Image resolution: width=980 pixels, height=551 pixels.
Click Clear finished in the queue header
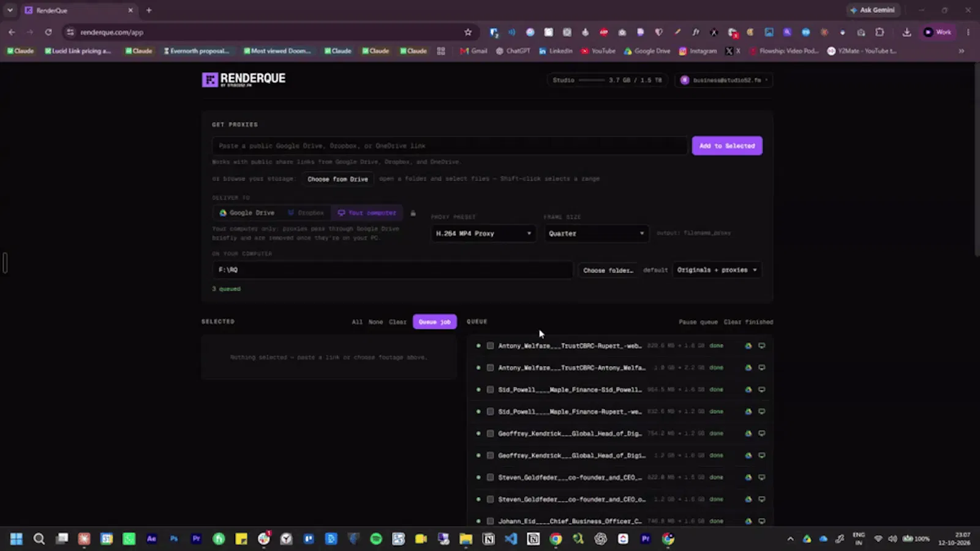coord(748,322)
